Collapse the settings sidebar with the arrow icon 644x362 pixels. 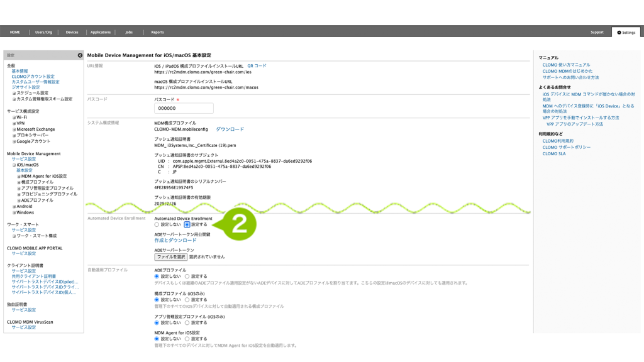80,55
